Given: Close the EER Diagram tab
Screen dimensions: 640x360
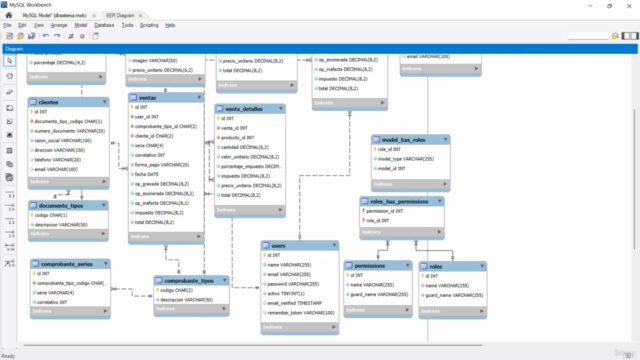Looking at the screenshot, I should click(140, 16).
